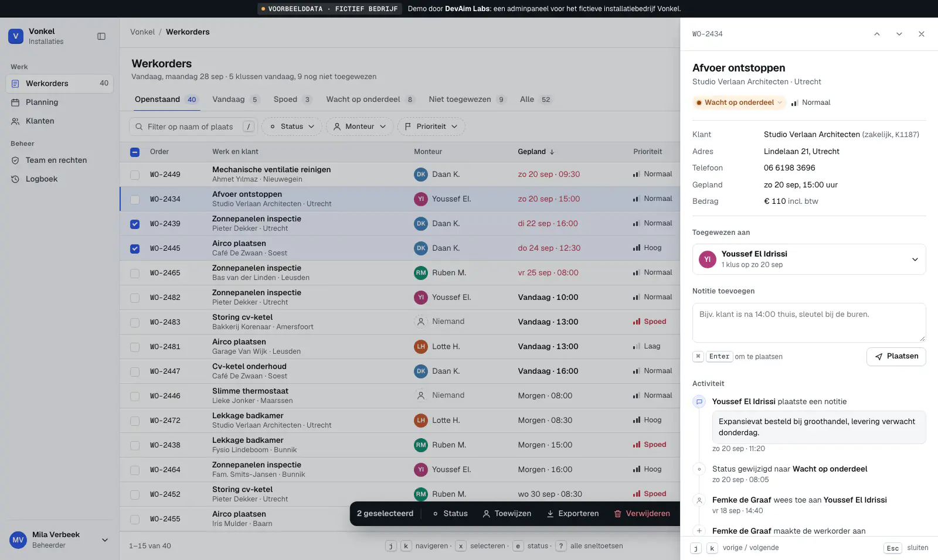
Task: Close the WO-2434 detail panel
Action: pyautogui.click(x=922, y=34)
